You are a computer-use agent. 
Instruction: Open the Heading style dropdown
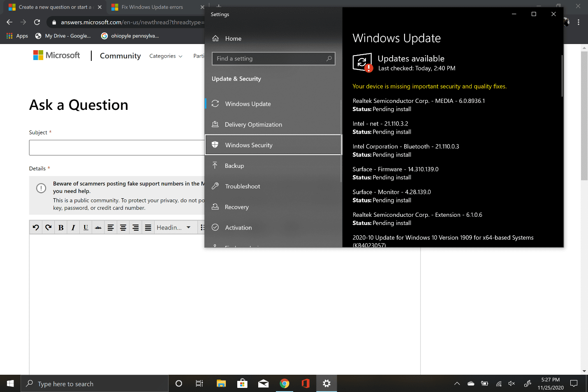[174, 227]
